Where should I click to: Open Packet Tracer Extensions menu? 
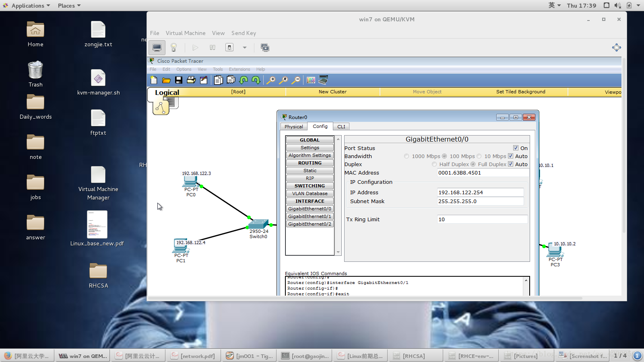(x=239, y=69)
